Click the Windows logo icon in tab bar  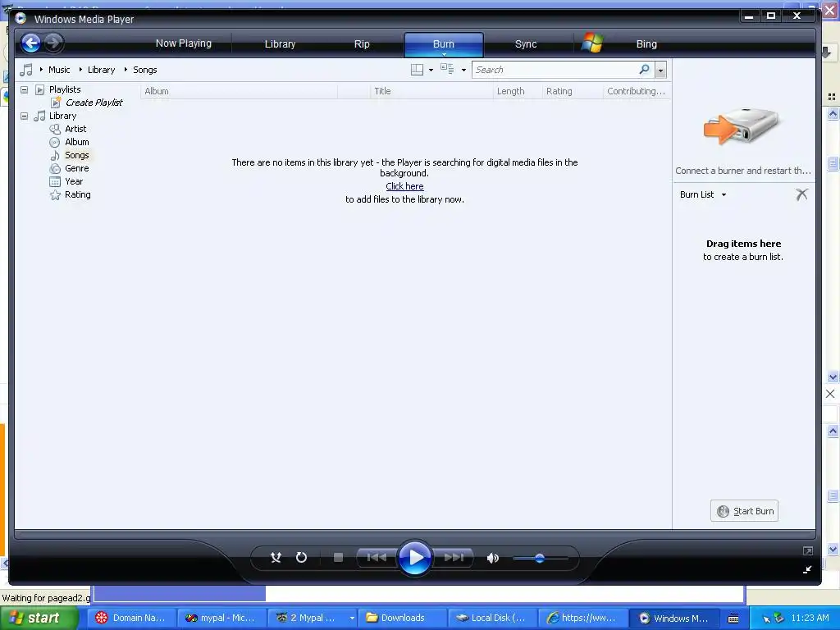(592, 43)
